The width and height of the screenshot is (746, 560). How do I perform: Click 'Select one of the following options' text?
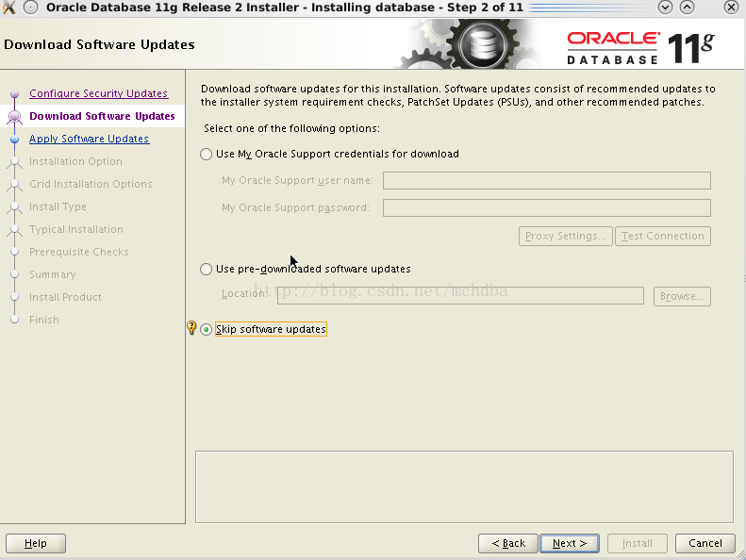point(291,128)
